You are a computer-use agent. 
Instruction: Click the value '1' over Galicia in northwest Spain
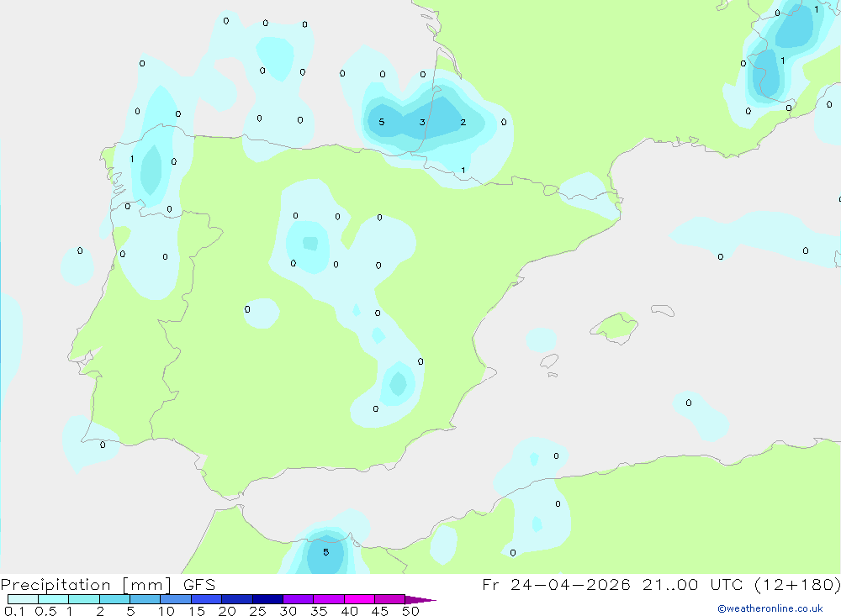pos(132,159)
